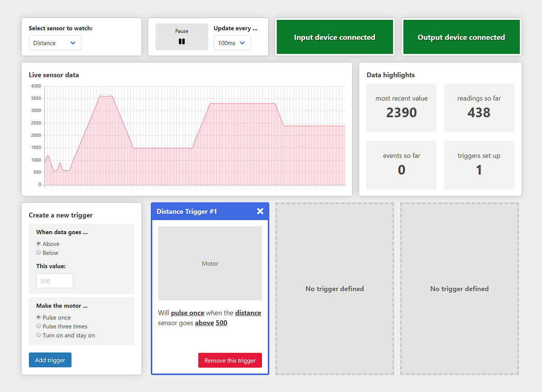Select the Below radio button
This screenshot has width=542, height=392.
38,253
